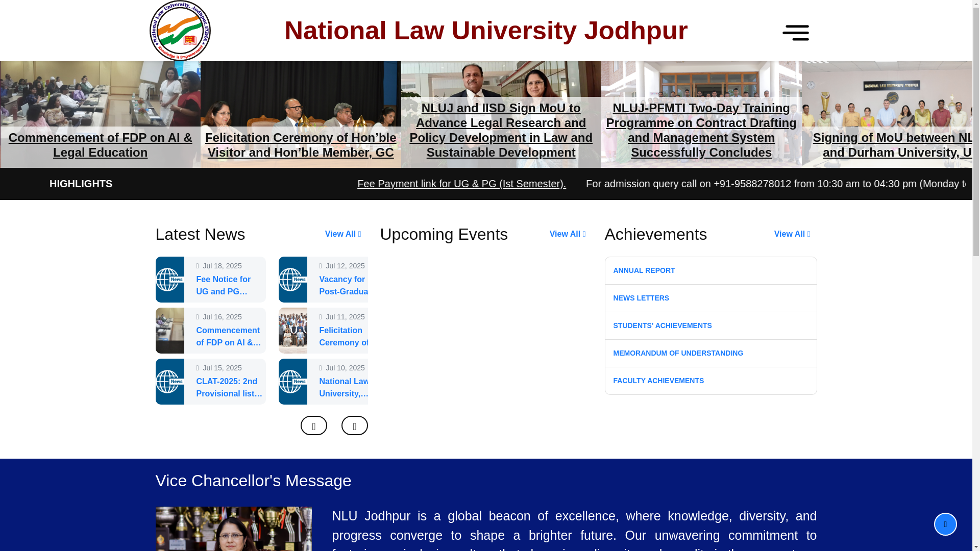Click the HIGHLIGHTS ticker label
Image resolution: width=980 pixels, height=551 pixels.
click(x=81, y=184)
